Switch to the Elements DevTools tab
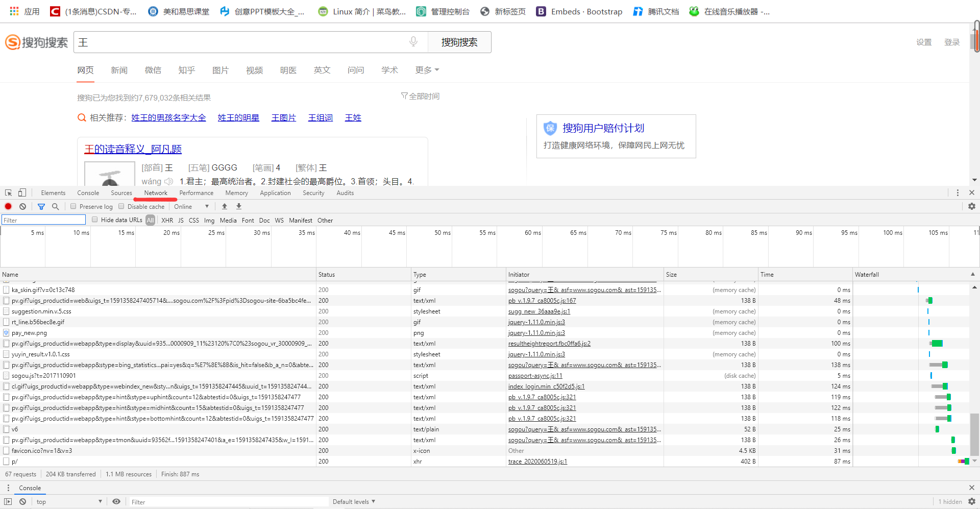 (x=53, y=193)
